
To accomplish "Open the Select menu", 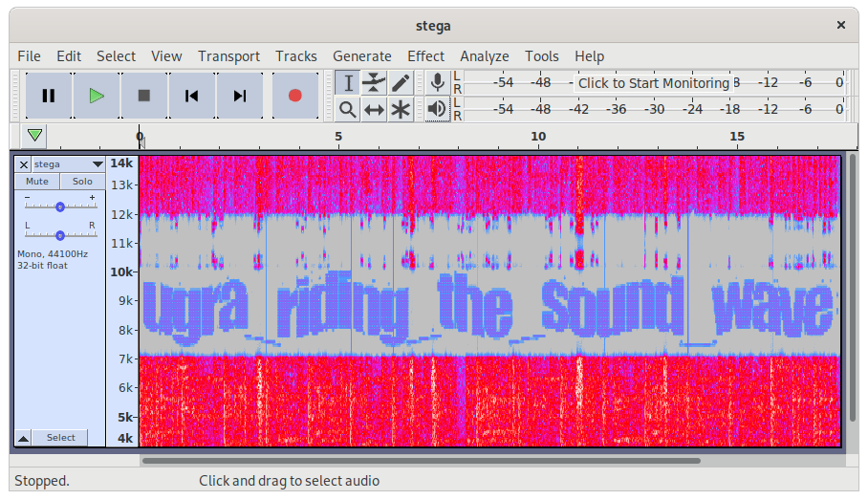I will coord(116,56).
